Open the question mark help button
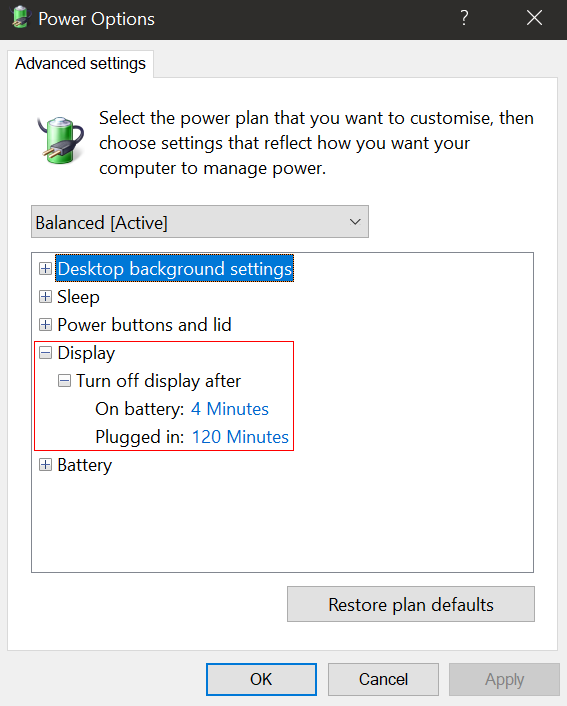The width and height of the screenshot is (567, 706). (x=464, y=18)
